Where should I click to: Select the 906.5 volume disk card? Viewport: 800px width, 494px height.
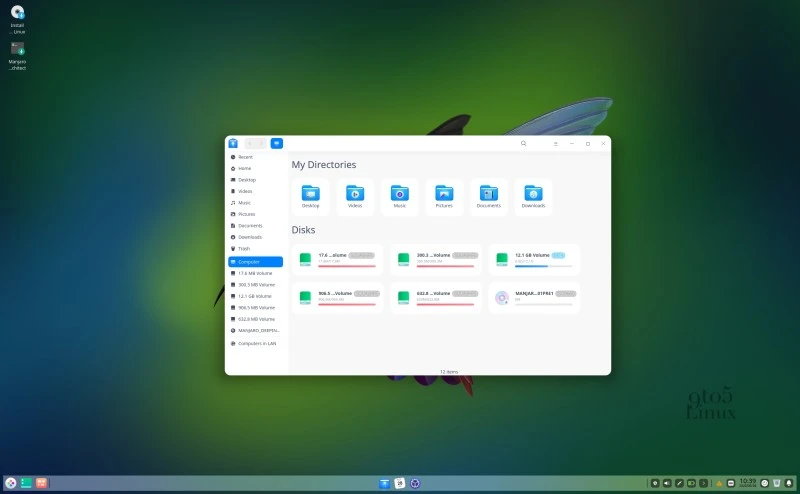click(x=337, y=298)
